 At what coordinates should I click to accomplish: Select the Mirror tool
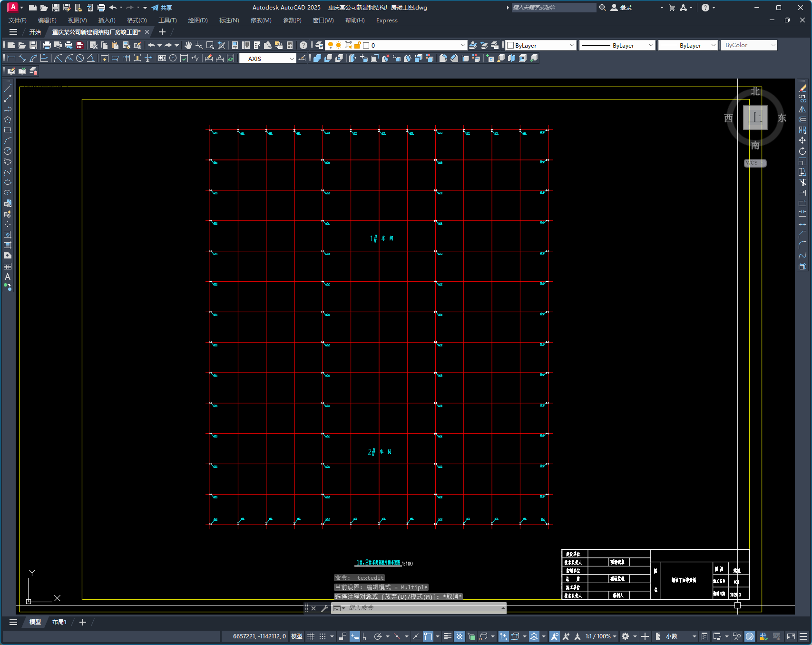(x=802, y=109)
